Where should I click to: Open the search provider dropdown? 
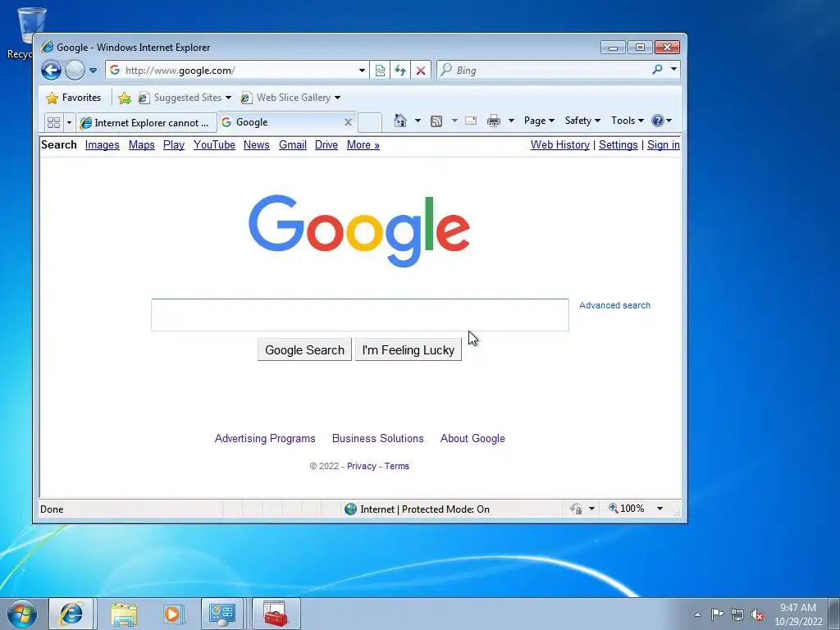point(673,70)
